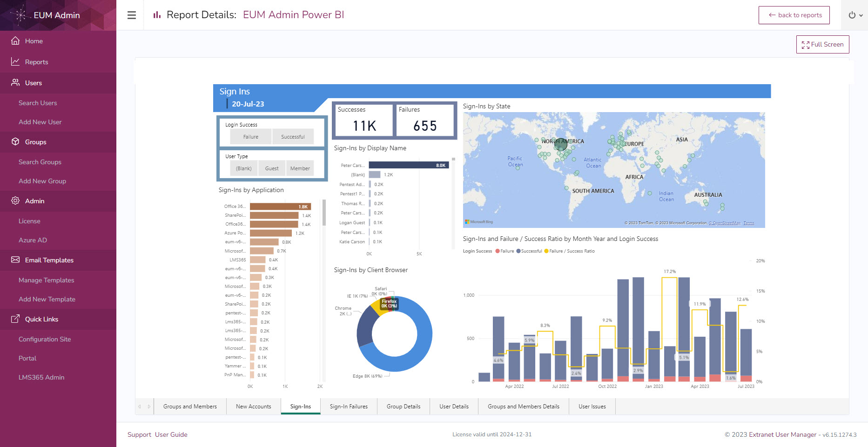Viewport: 868px width, 447px height.
Task: Open Add New Template page
Action: [x=47, y=299]
